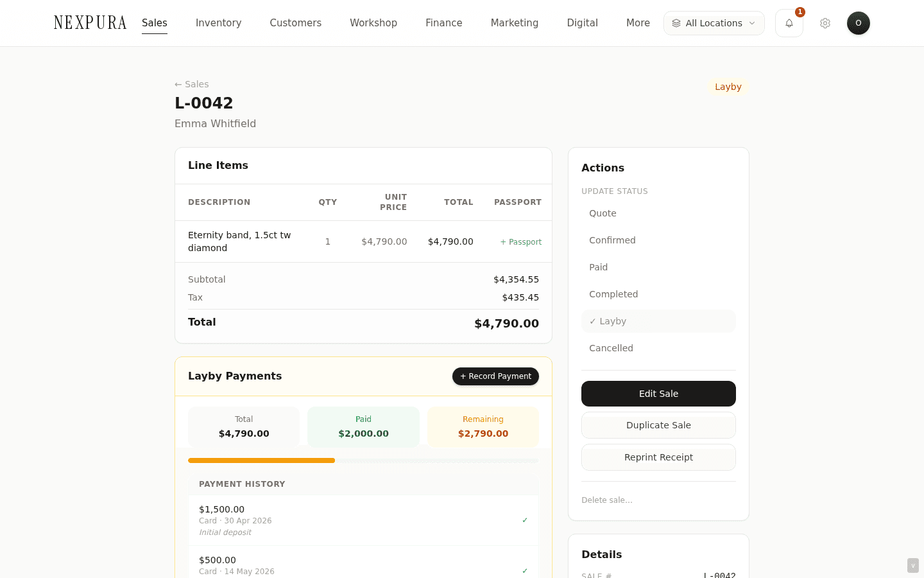
Task: Click the Eternity band line item description
Action: (x=239, y=241)
